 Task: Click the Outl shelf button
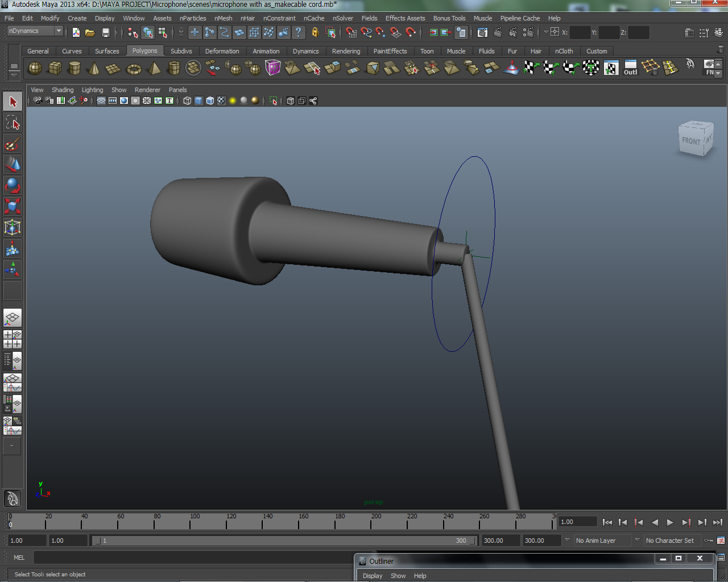[x=630, y=68]
